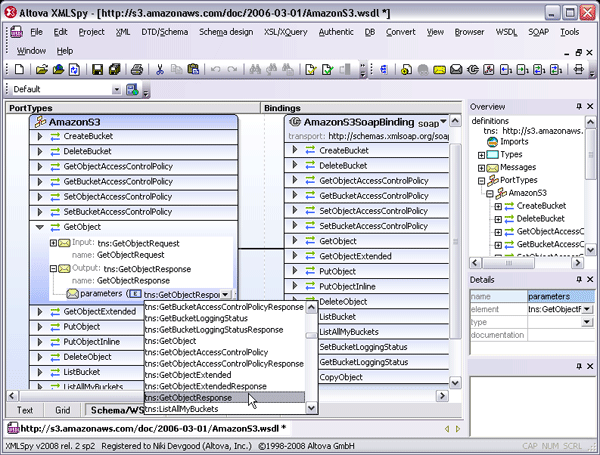Click the Open URL globe icon
This screenshot has width=600, height=455.
(x=58, y=70)
